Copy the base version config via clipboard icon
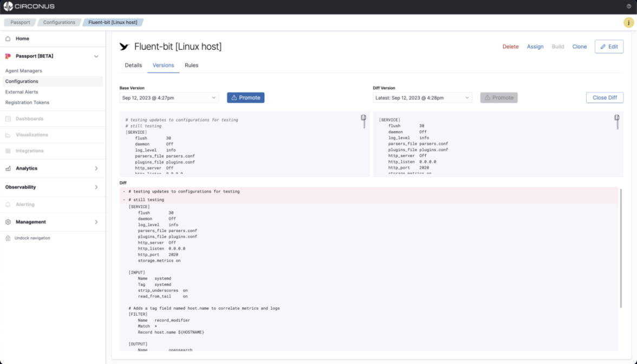Image resolution: width=637 pixels, height=364 pixels. 363,118
